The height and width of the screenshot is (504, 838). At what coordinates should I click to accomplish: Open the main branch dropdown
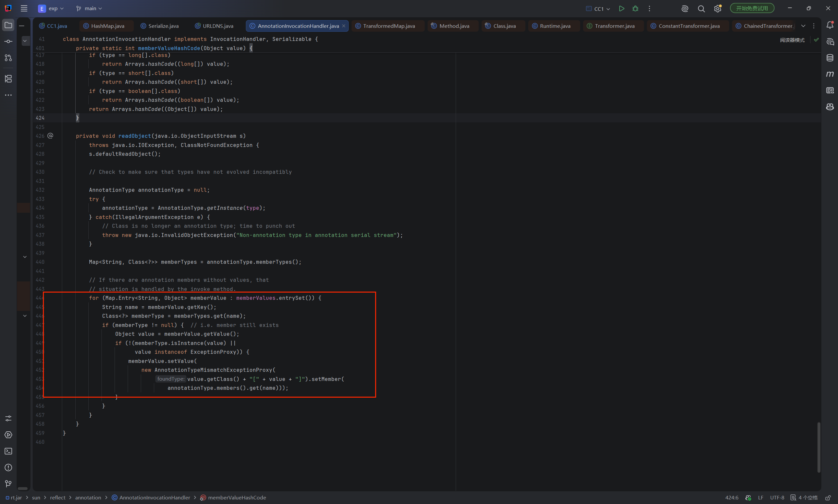click(x=89, y=9)
